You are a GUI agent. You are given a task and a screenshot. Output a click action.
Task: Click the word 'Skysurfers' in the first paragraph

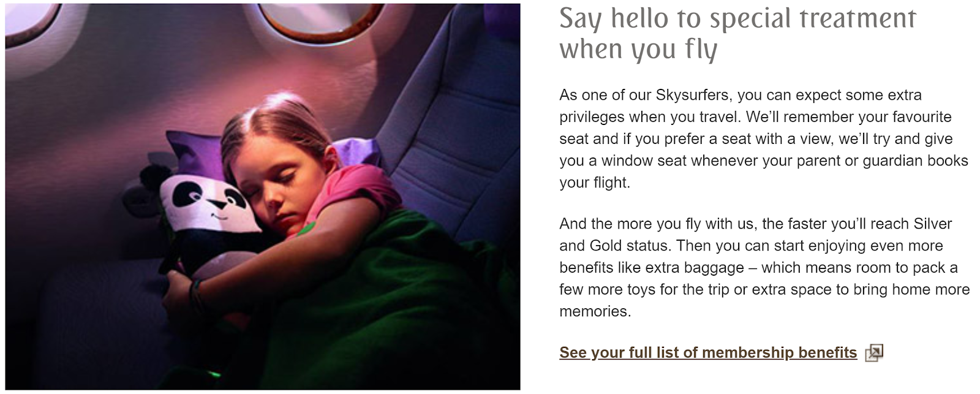pyautogui.click(x=693, y=95)
